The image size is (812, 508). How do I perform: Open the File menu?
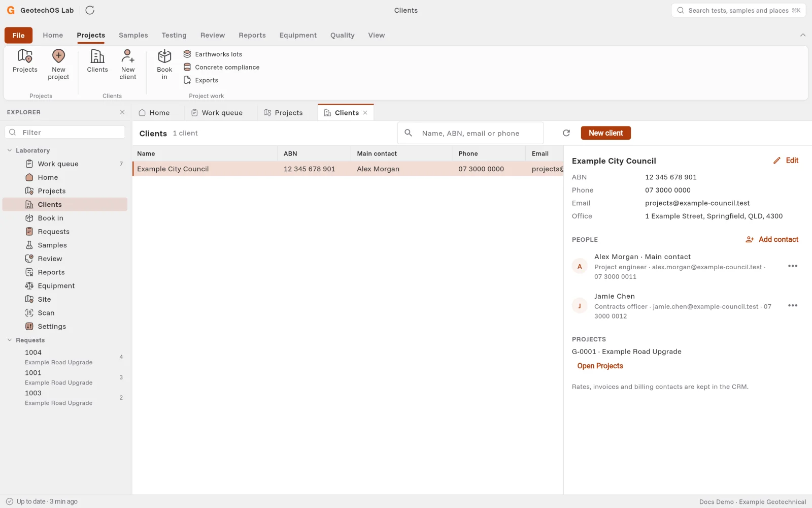tap(19, 35)
